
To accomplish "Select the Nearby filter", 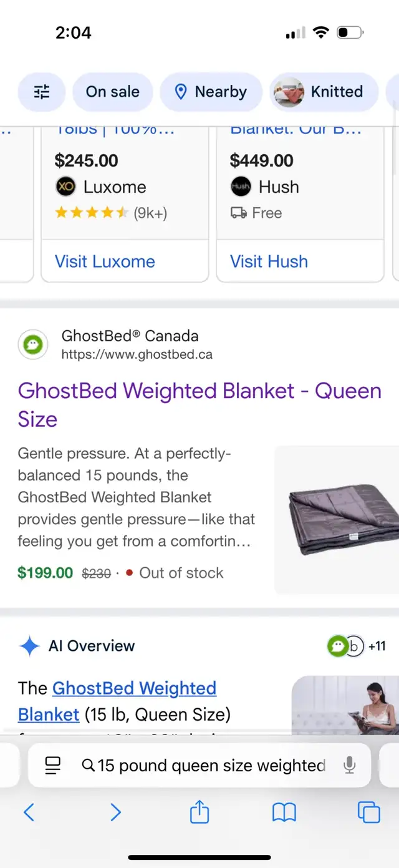I will (211, 91).
